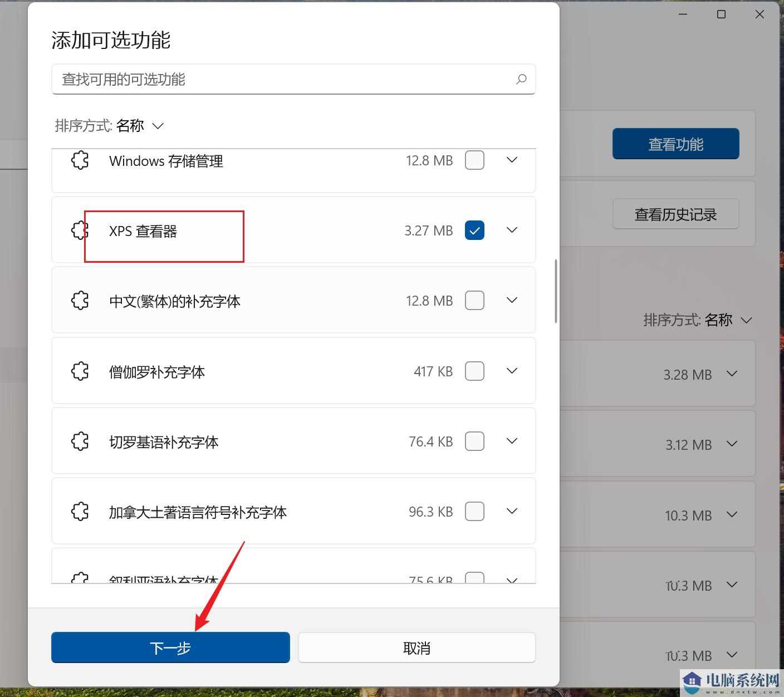The height and width of the screenshot is (697, 784).
Task: Click the puzzle icon beside 加拿大土著语言符号补充字体
Action: 80,512
